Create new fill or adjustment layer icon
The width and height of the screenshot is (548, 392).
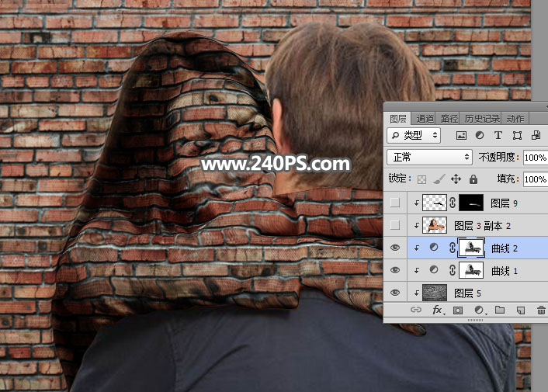pyautogui.click(x=479, y=310)
